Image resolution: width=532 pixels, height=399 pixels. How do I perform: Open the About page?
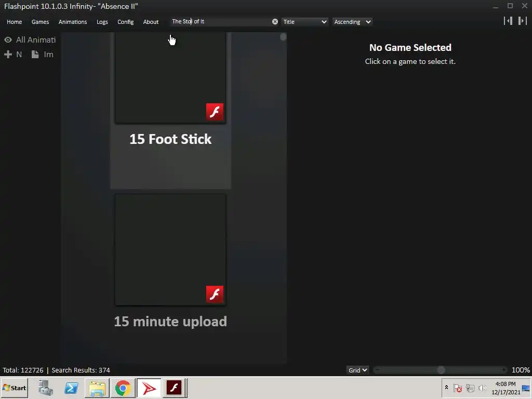151,22
